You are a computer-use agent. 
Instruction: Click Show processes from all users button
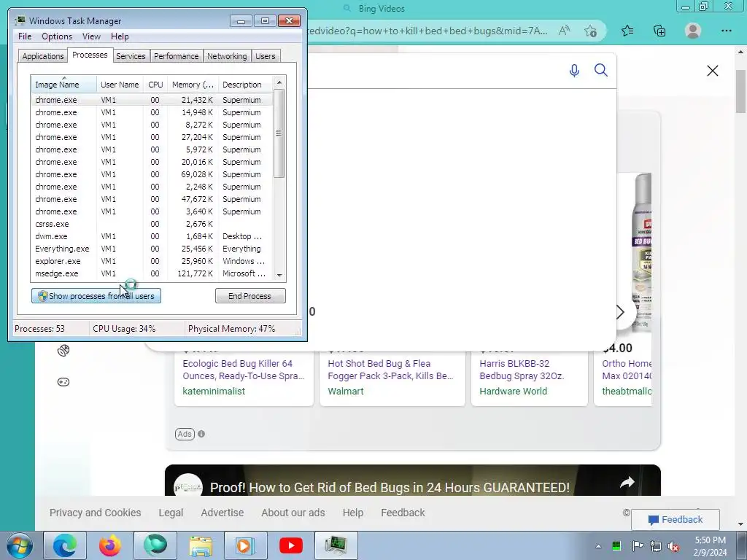click(x=96, y=296)
